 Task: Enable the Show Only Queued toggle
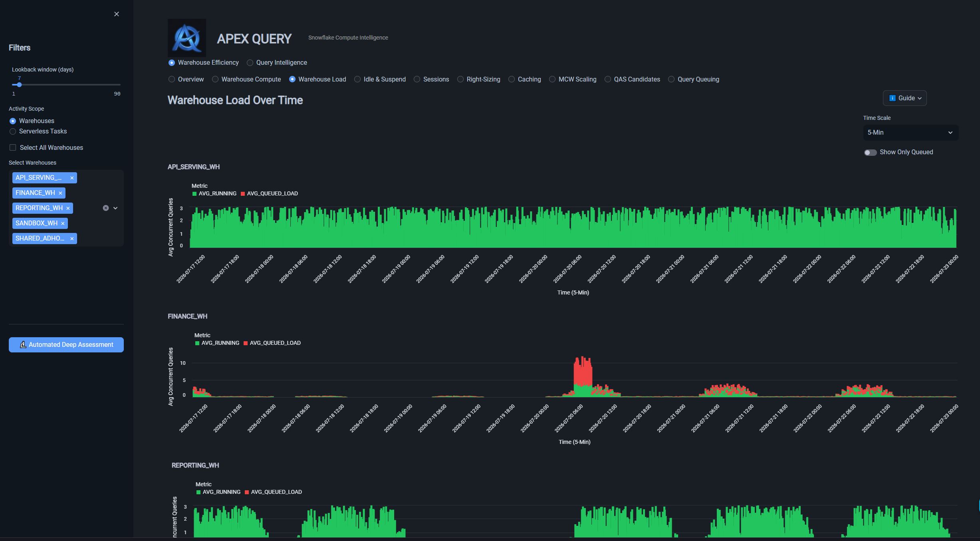click(x=870, y=152)
